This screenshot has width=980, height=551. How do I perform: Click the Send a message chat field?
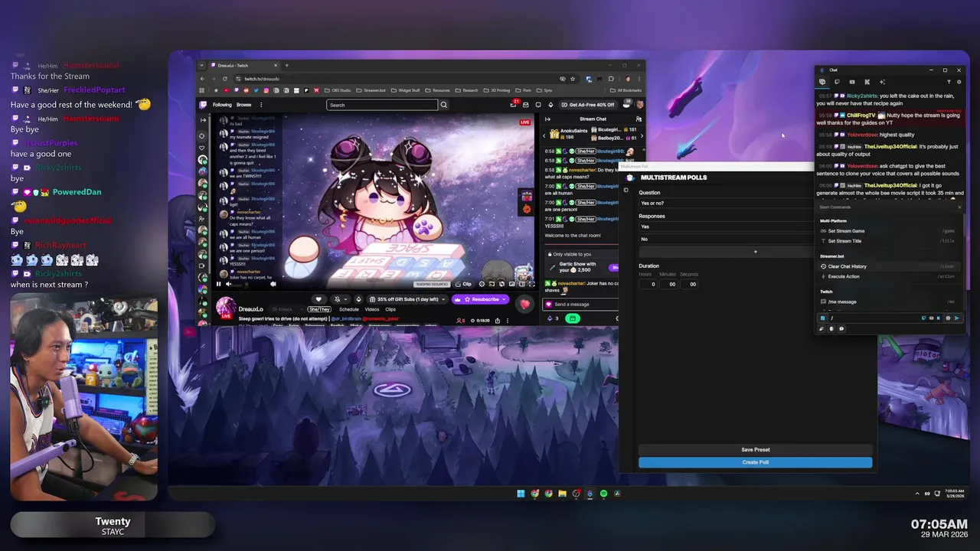[x=582, y=305]
